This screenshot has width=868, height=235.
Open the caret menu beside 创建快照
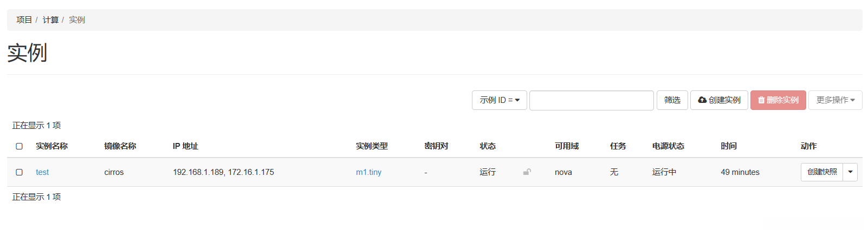tap(850, 172)
